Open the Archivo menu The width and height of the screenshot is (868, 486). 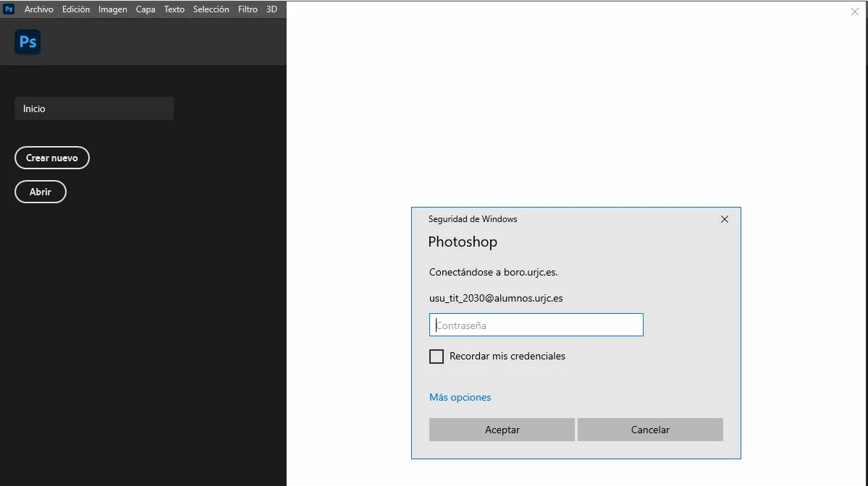click(39, 9)
